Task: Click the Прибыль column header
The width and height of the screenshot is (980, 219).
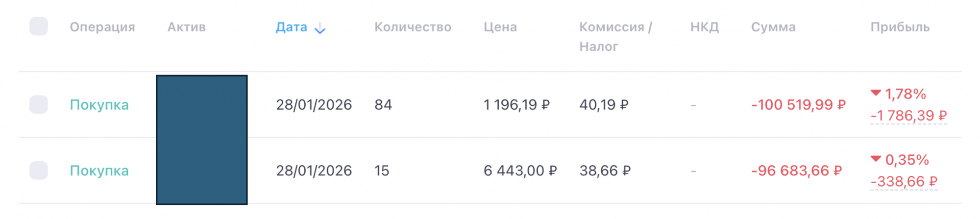Action: pyautogui.click(x=900, y=27)
